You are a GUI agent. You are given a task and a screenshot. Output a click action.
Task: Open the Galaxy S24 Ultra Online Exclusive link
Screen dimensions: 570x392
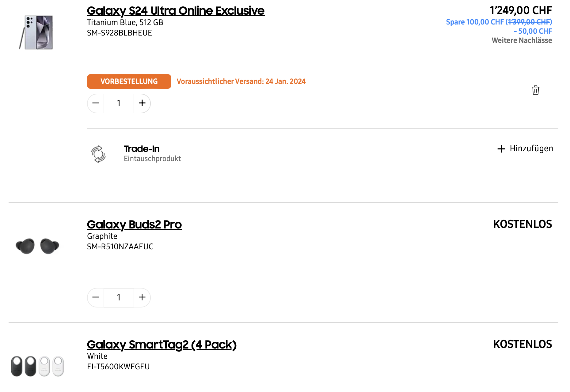click(176, 11)
